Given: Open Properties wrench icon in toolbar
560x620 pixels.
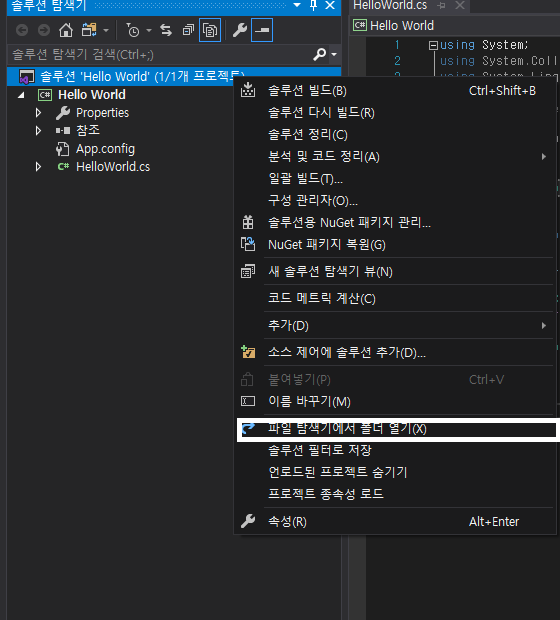Looking at the screenshot, I should [x=240, y=30].
